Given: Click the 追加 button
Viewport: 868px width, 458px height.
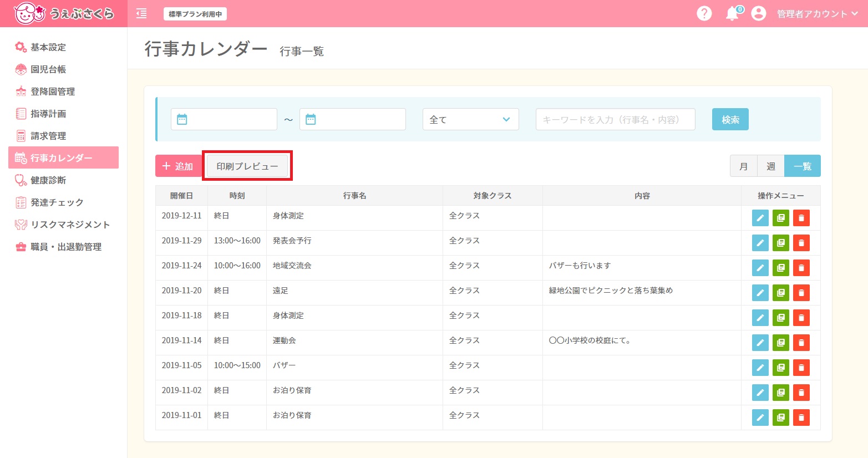Looking at the screenshot, I should coord(178,166).
